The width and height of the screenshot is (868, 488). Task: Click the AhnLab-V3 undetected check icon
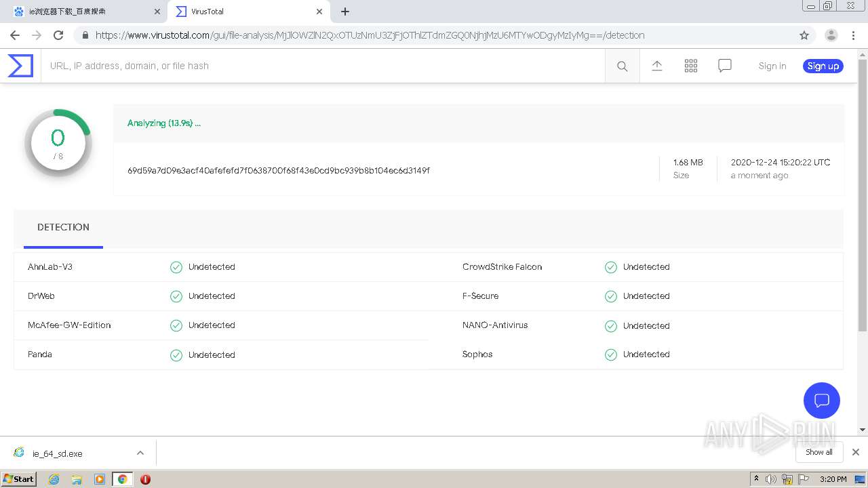(176, 267)
